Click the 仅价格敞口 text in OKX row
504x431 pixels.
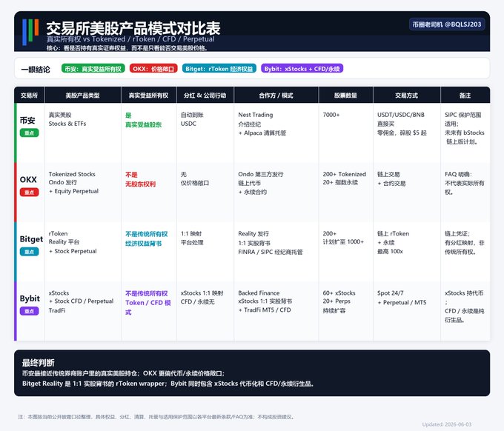click(x=195, y=183)
